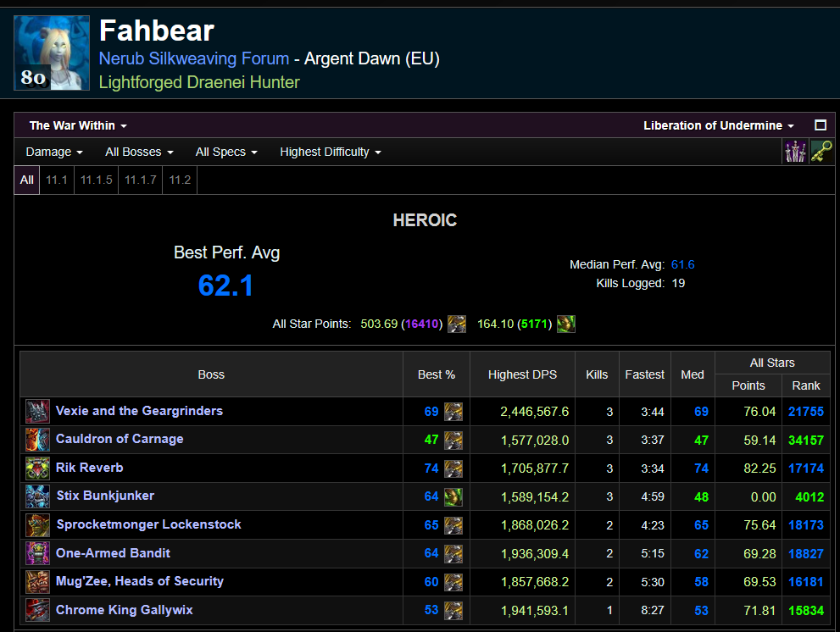Open Cauldron of Carnage boss link
Screen dimensions: 840x632
click(x=120, y=439)
